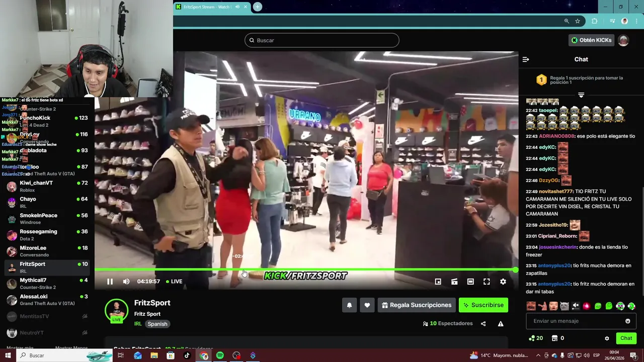This screenshot has height=362, width=644.
Task: Report stream with the warning triangle icon
Action: pyautogui.click(x=501, y=324)
